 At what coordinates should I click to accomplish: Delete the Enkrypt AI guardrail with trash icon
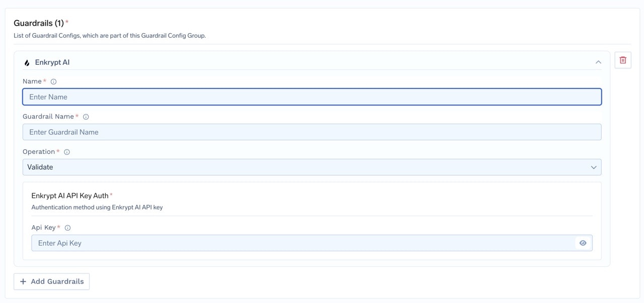coord(623,60)
